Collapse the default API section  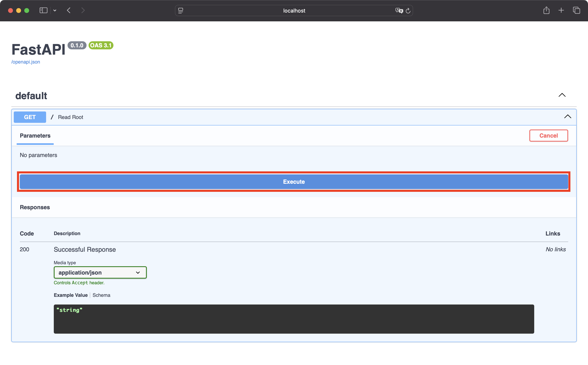point(562,95)
